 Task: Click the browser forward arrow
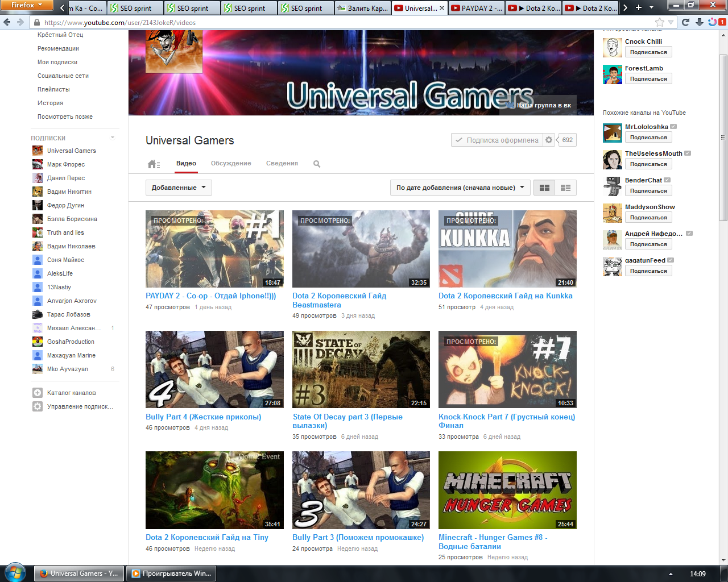coord(20,22)
